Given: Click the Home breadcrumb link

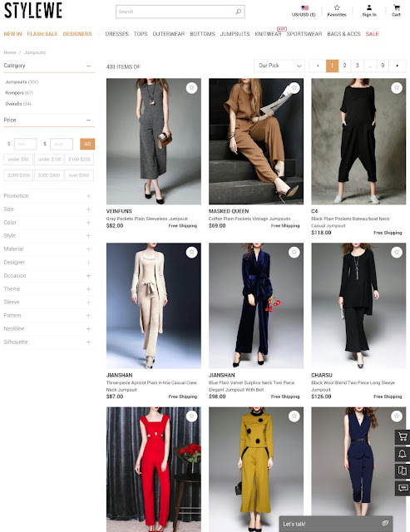Looking at the screenshot, I should [x=10, y=52].
